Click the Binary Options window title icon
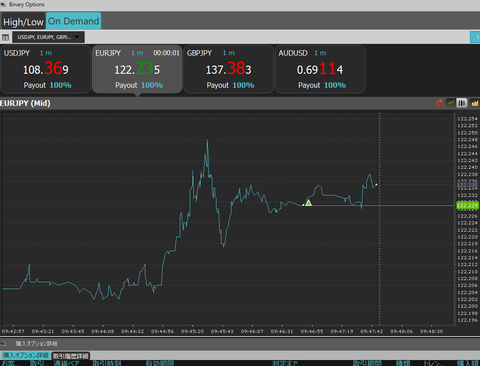The width and height of the screenshot is (480, 366). (3, 4)
